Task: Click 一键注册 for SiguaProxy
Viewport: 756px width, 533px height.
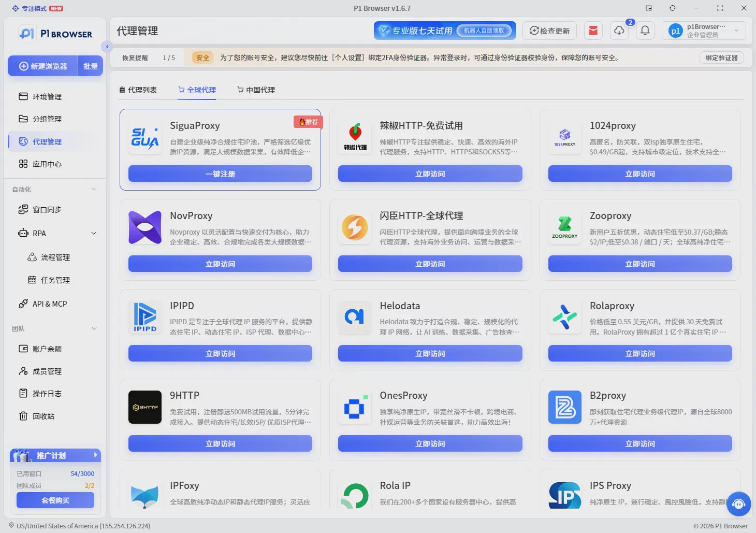Action: [x=220, y=174]
